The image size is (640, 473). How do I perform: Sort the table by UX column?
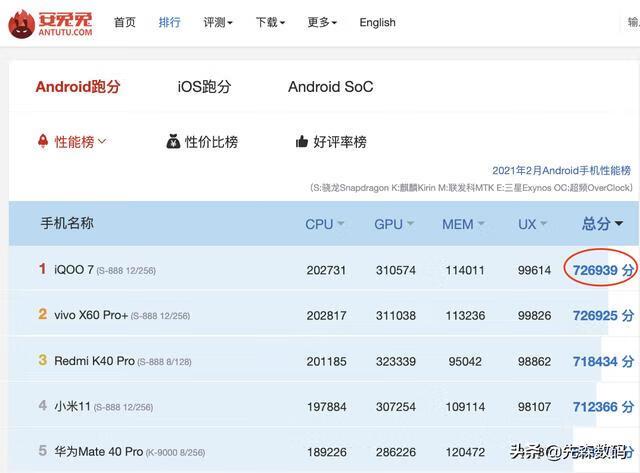(532, 224)
